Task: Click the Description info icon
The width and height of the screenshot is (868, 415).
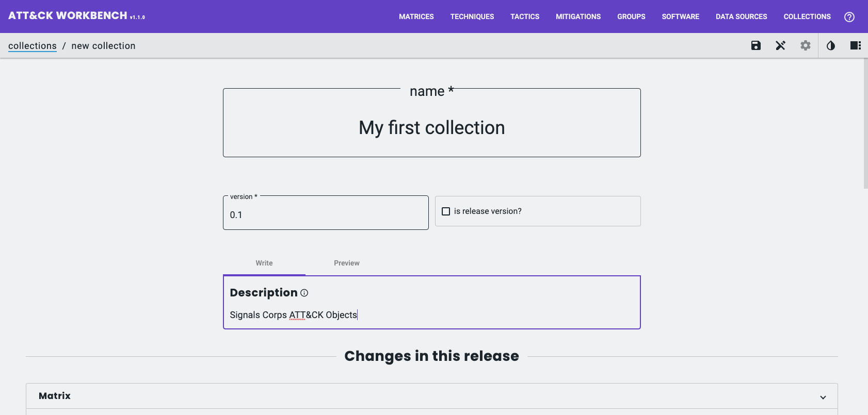Action: click(x=304, y=293)
